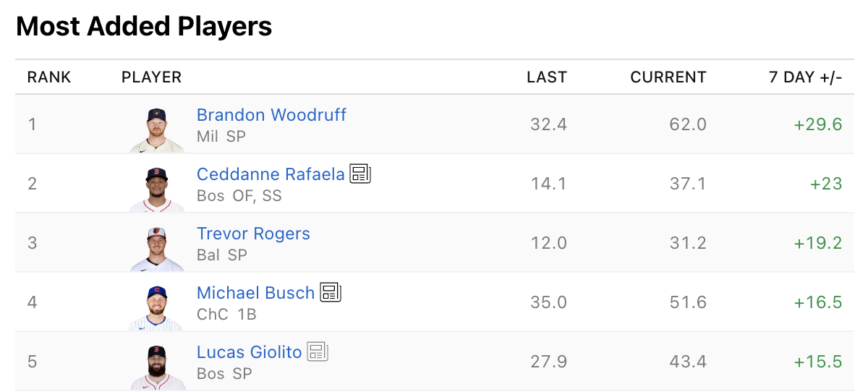Image resolution: width=868 pixels, height=392 pixels.
Task: Open news icon beside Michael Busch
Action: [x=331, y=292]
